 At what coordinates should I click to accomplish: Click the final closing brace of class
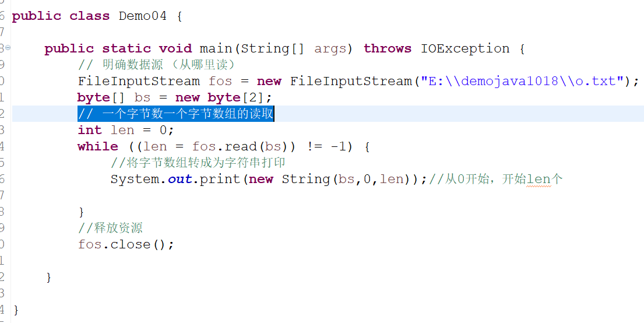tap(16, 310)
